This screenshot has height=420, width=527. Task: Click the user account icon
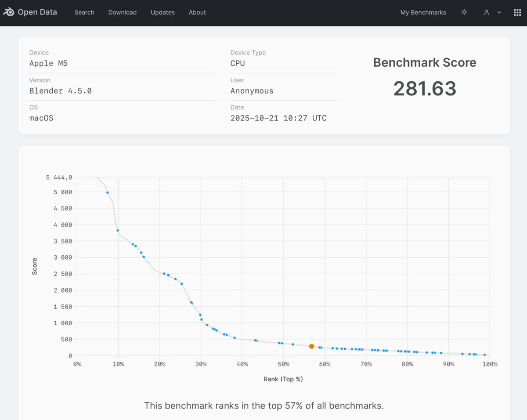click(x=487, y=12)
